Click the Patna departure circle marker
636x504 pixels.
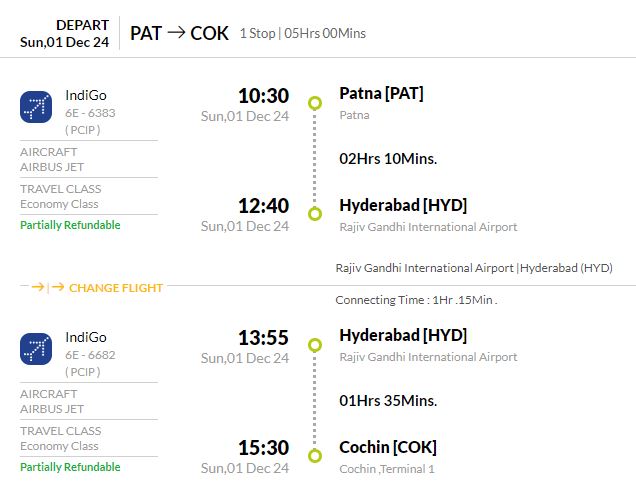tap(315, 103)
